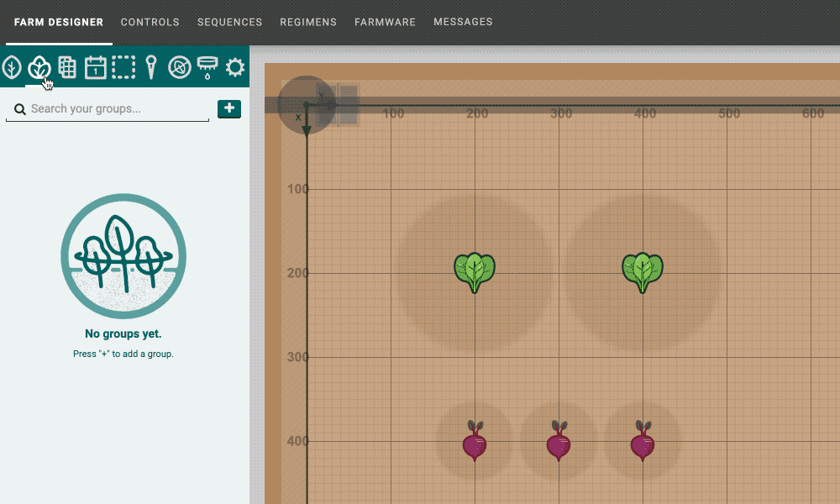Select the left spinach plant on map
Screen dimensions: 840x504
(x=475, y=272)
